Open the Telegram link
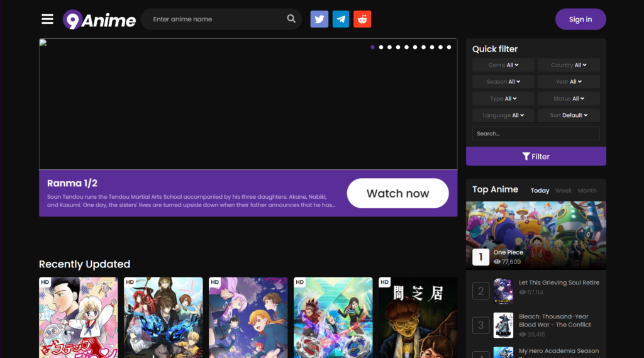The image size is (644, 358). tap(340, 20)
